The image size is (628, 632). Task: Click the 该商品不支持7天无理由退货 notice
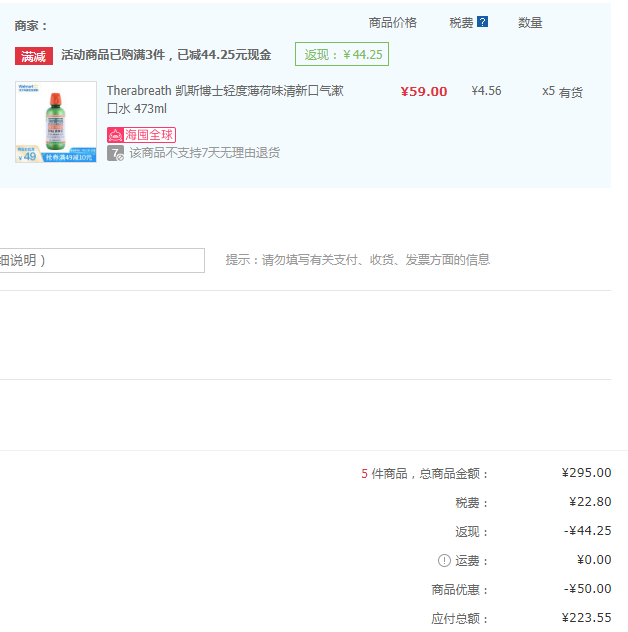pos(204,153)
